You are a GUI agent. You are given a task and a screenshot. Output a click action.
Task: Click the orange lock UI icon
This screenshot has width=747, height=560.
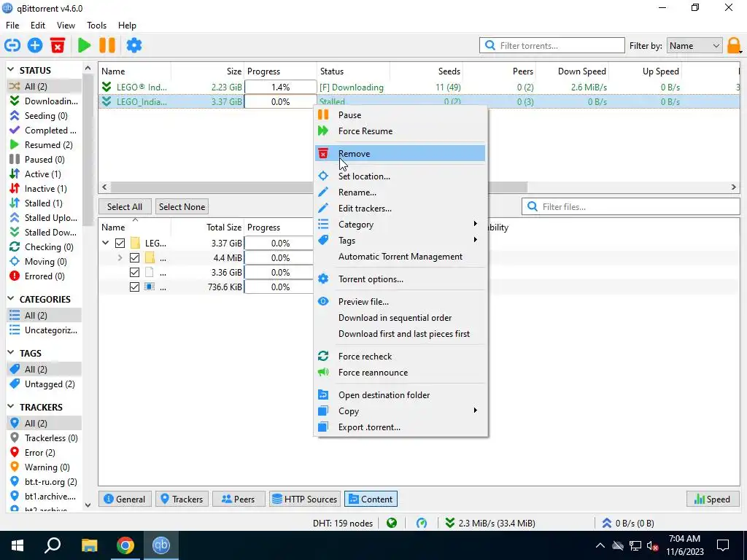[734, 46]
